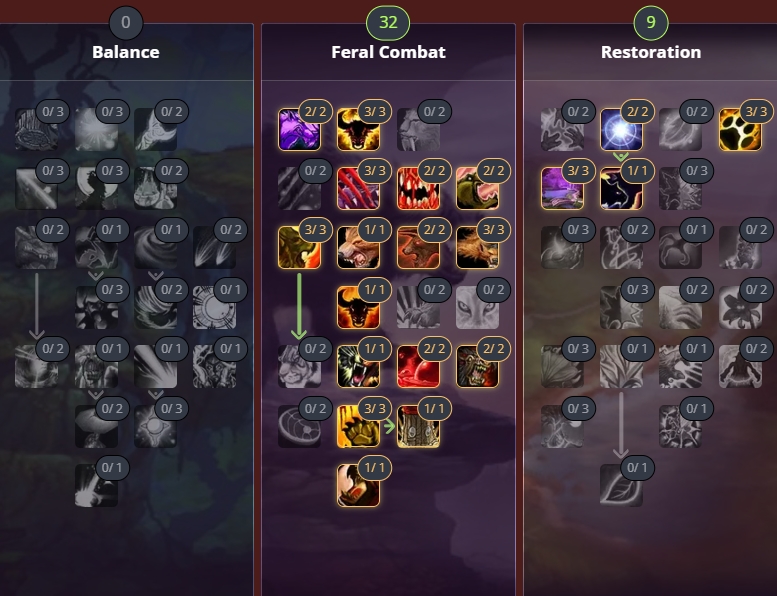Select the greyed Predatory Strikes sabertooth icon
The width and height of the screenshot is (777, 596).
click(x=418, y=129)
